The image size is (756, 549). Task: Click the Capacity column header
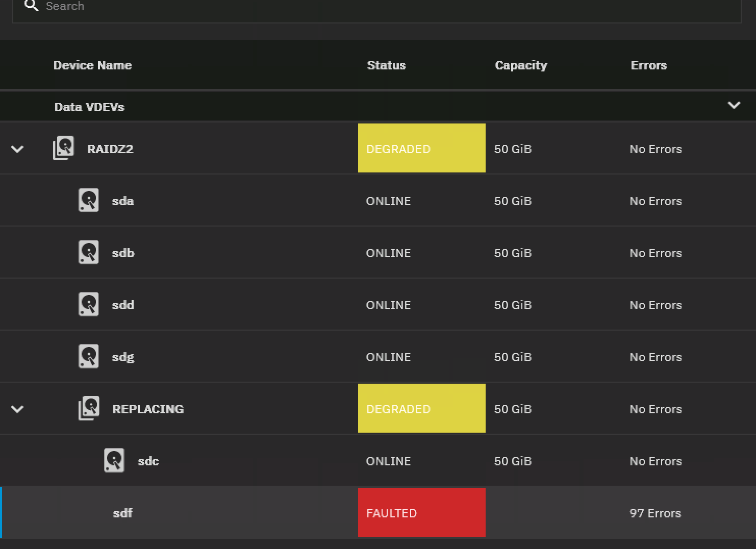(x=520, y=65)
